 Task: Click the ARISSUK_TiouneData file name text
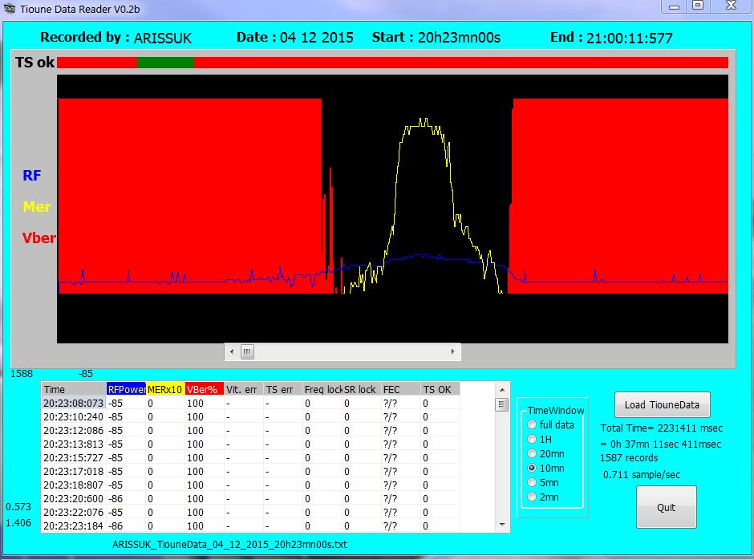coord(230,545)
